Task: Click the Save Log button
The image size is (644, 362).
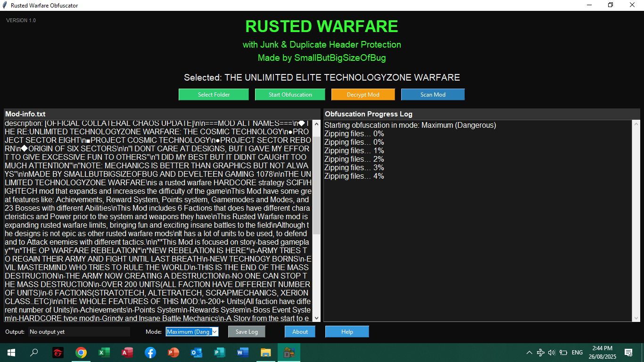Action: (x=247, y=332)
